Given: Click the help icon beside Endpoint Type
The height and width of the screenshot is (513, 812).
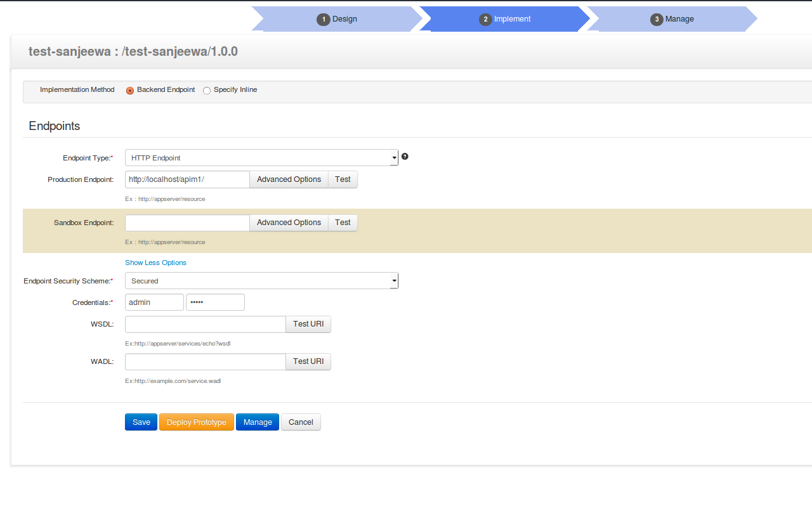Looking at the screenshot, I should coord(405,156).
